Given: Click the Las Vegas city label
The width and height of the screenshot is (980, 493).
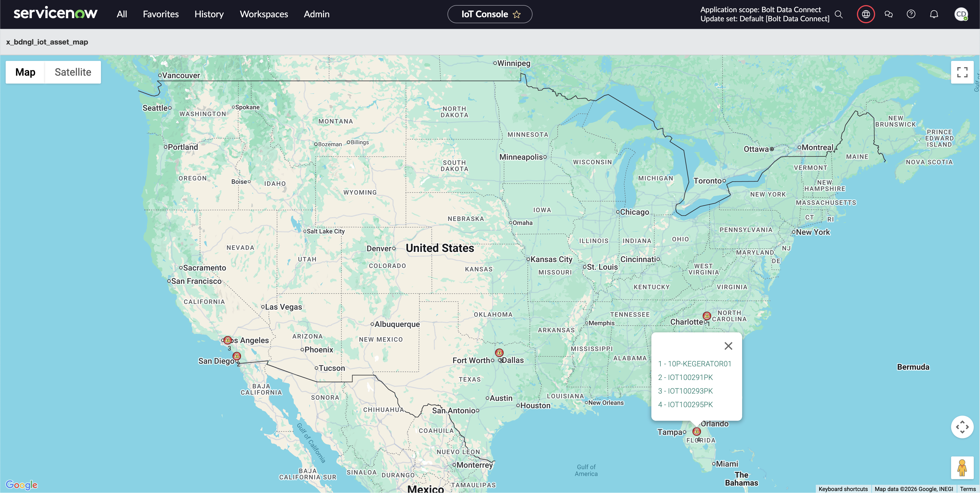Looking at the screenshot, I should coord(284,307).
